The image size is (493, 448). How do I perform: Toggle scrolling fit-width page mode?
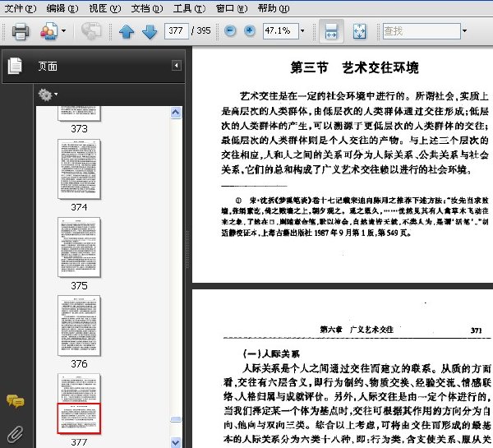[331, 31]
